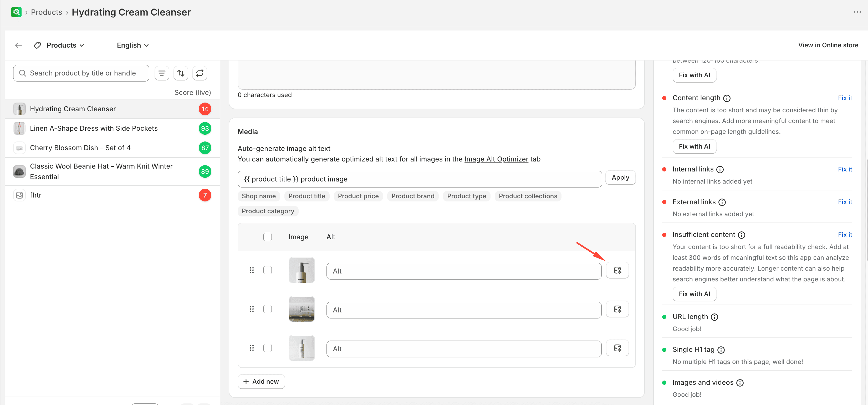The height and width of the screenshot is (405, 868).
Task: Click Add new media button
Action: tap(261, 381)
